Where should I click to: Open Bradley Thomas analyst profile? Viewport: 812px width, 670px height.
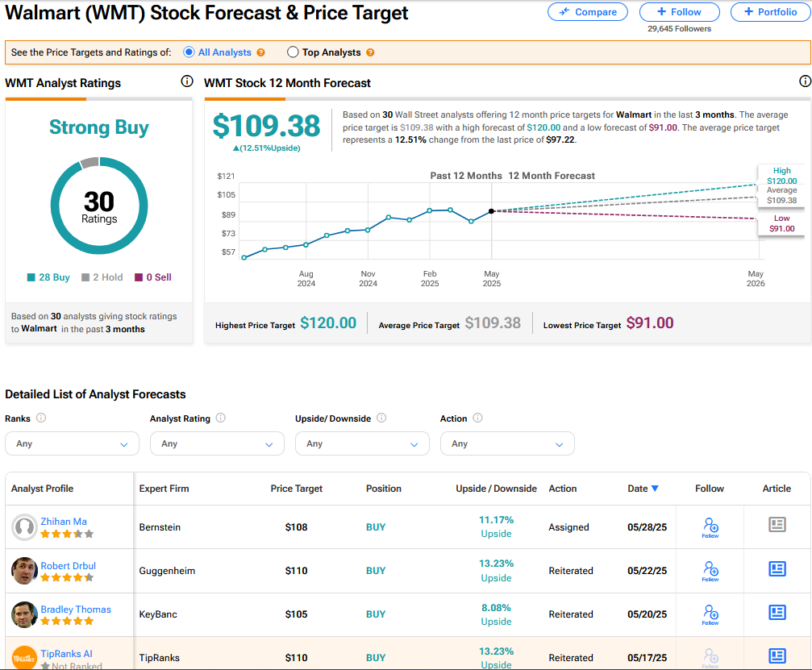[x=76, y=610]
